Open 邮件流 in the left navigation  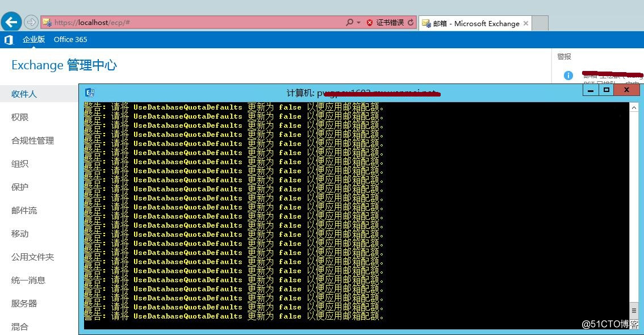pos(24,211)
